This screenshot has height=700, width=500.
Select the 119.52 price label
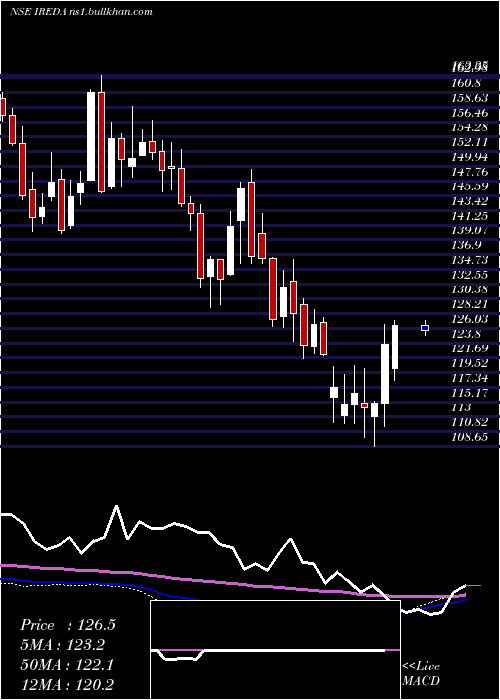tap(469, 363)
